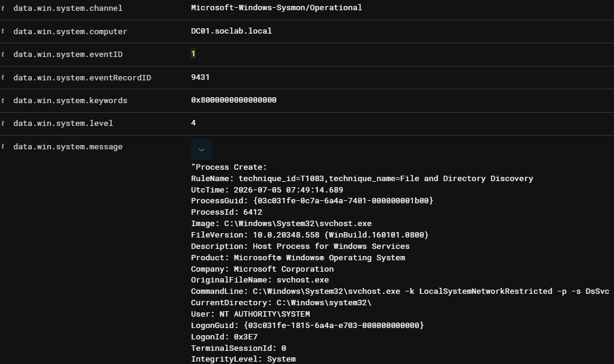Click the IntegrityLevel: System line
This screenshot has height=364, width=614.
243,359
